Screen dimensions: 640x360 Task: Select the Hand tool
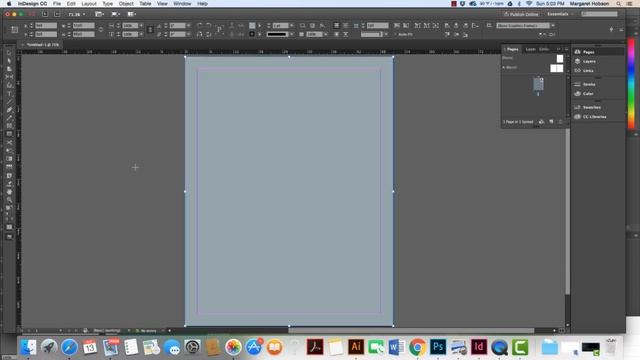[9, 192]
